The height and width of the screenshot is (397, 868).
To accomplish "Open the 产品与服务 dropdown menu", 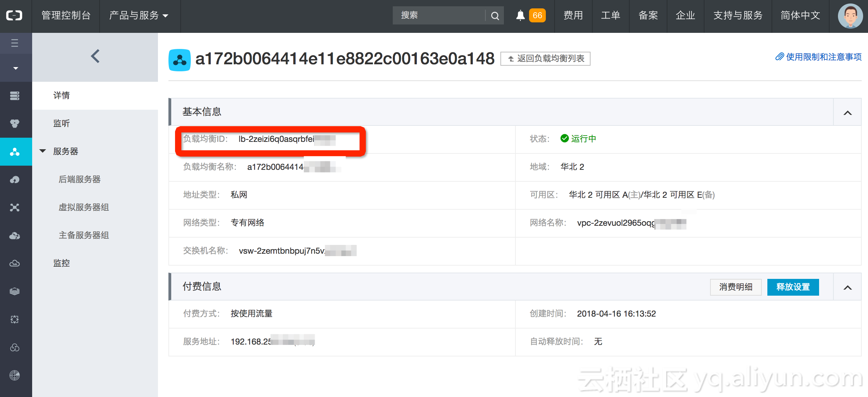I will coord(139,15).
